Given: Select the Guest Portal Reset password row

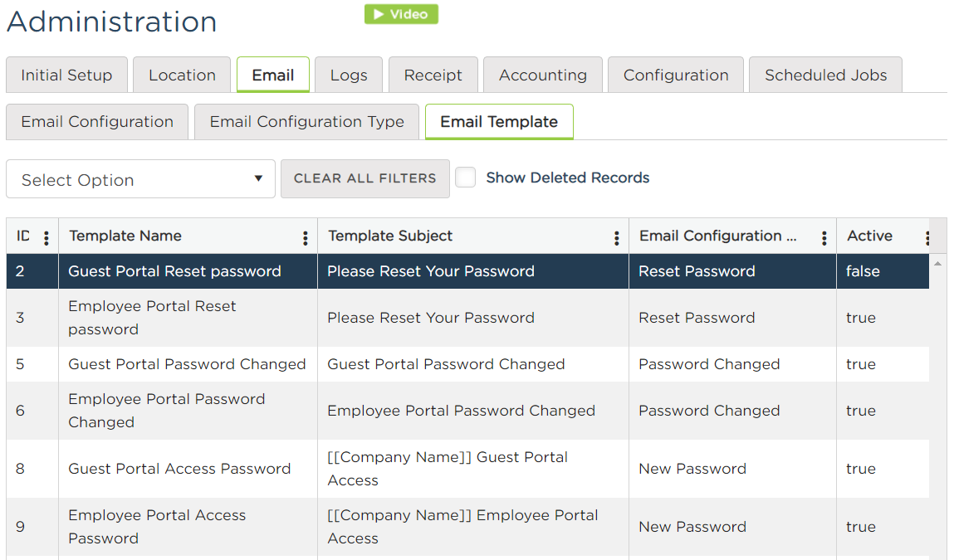Looking at the screenshot, I should tap(468, 271).
